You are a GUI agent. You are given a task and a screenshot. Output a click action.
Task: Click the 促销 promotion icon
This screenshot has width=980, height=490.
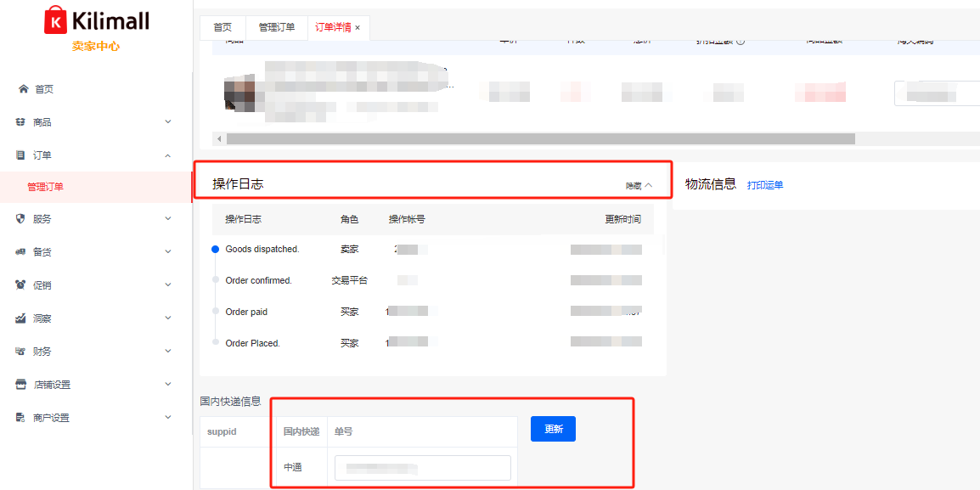click(x=21, y=285)
